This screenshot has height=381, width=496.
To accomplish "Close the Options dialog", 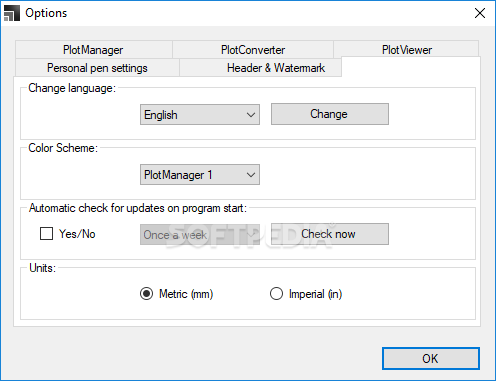I will [x=480, y=13].
